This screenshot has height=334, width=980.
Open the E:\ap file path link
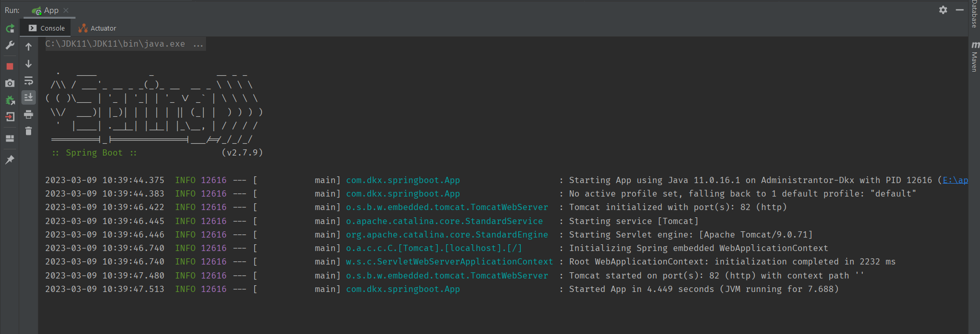(x=955, y=180)
